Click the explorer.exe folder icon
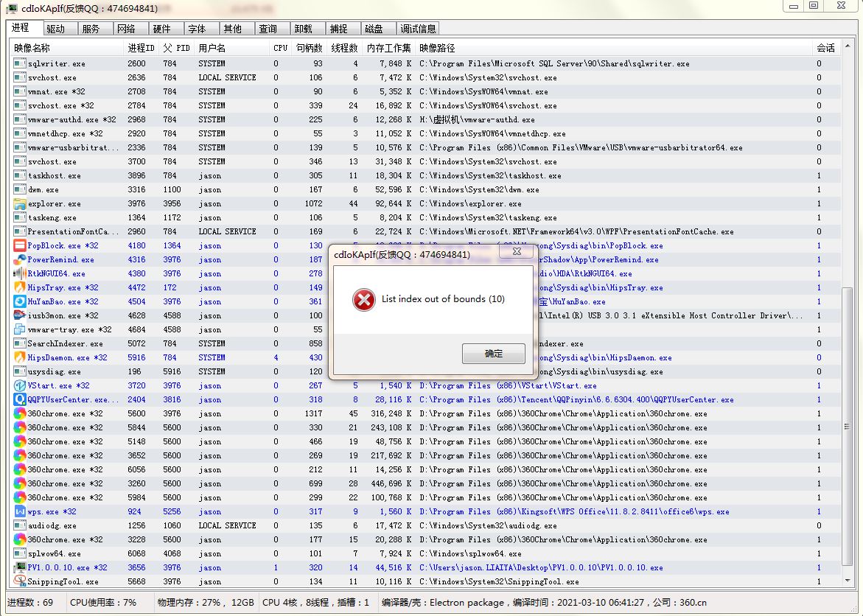 20,203
